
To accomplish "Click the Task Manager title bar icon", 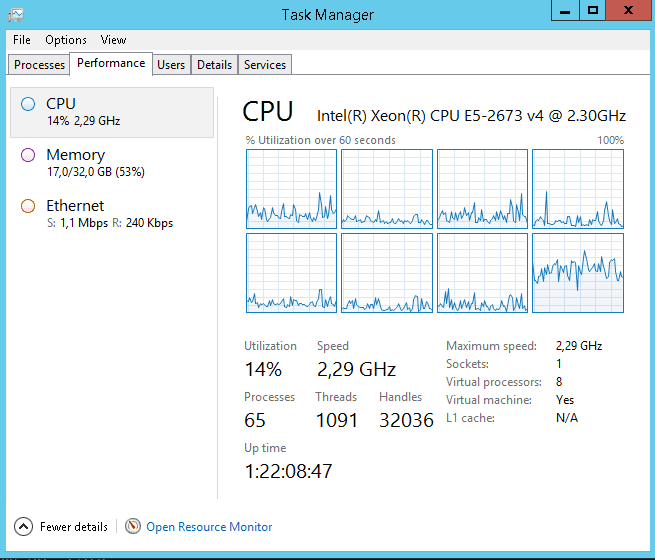I will click(16, 14).
